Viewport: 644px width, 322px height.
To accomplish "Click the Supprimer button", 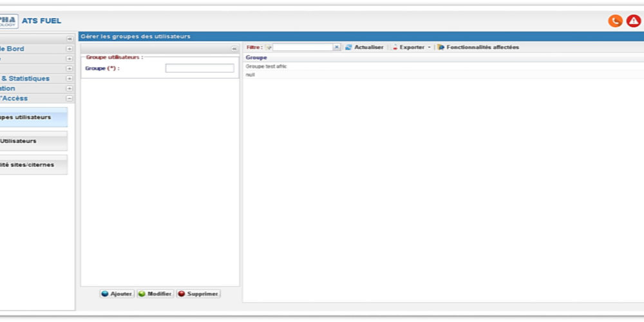I will [198, 294].
